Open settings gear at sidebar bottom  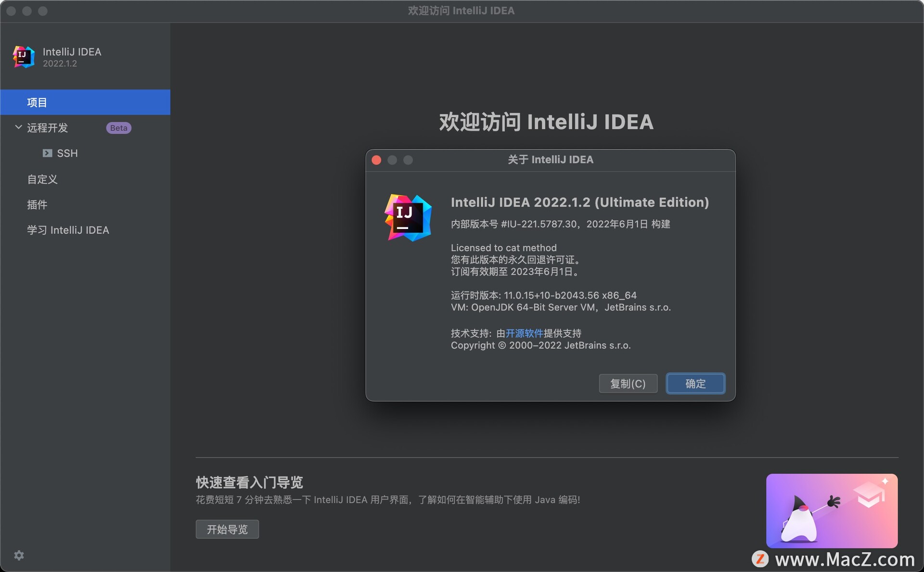(19, 556)
